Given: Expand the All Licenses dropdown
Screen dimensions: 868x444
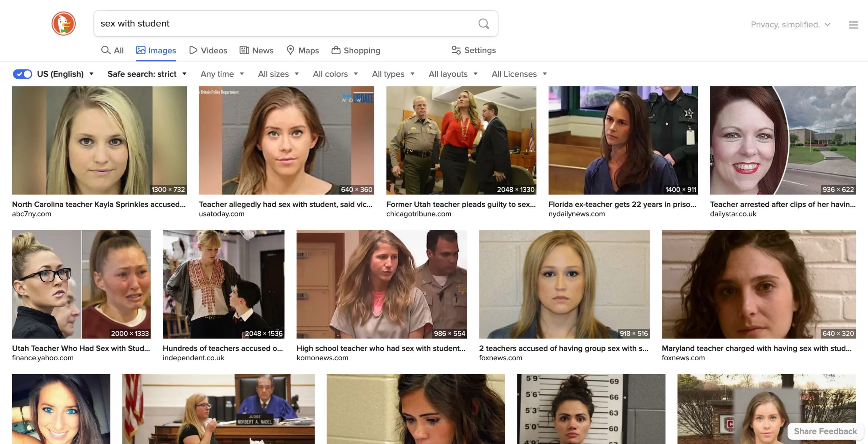Looking at the screenshot, I should 519,74.
